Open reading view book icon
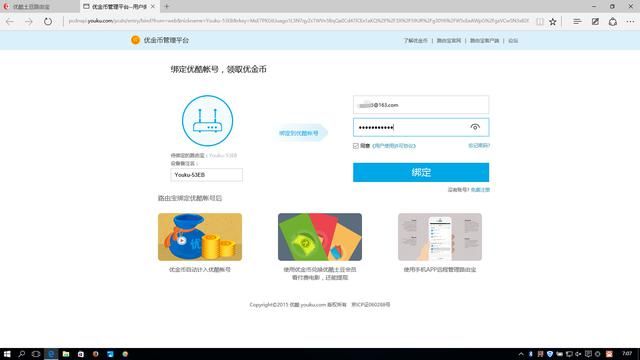This screenshot has height=360, width=640. (540, 22)
